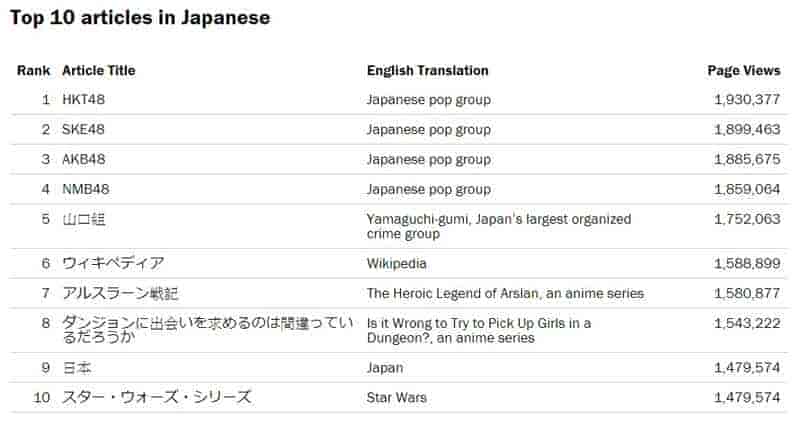Click the Article Title column header
Viewport: 800px width, 428px height.
coord(98,70)
